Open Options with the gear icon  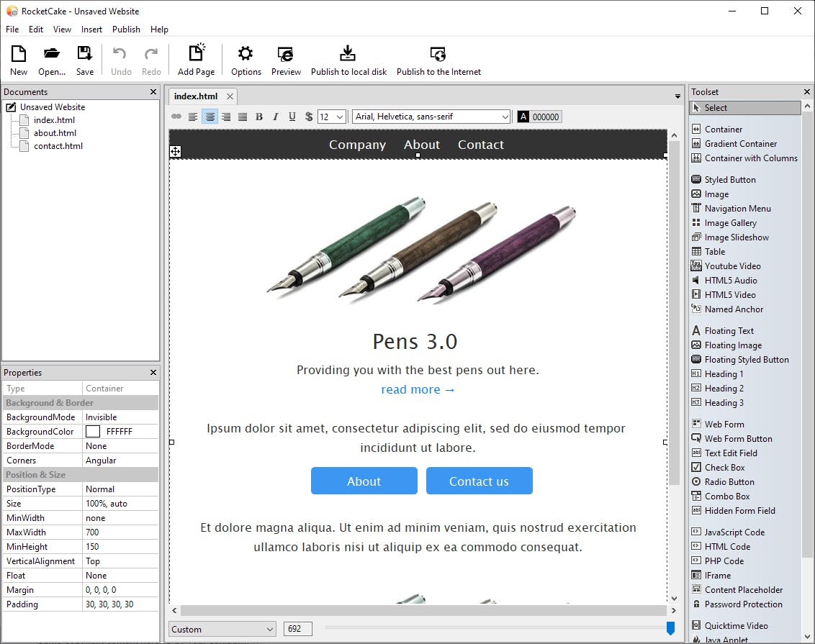246,53
